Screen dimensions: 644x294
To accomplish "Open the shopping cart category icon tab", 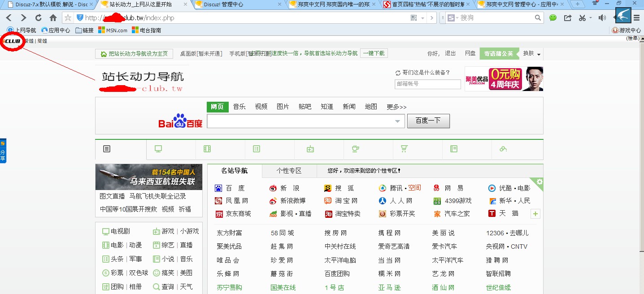I will click(404, 149).
